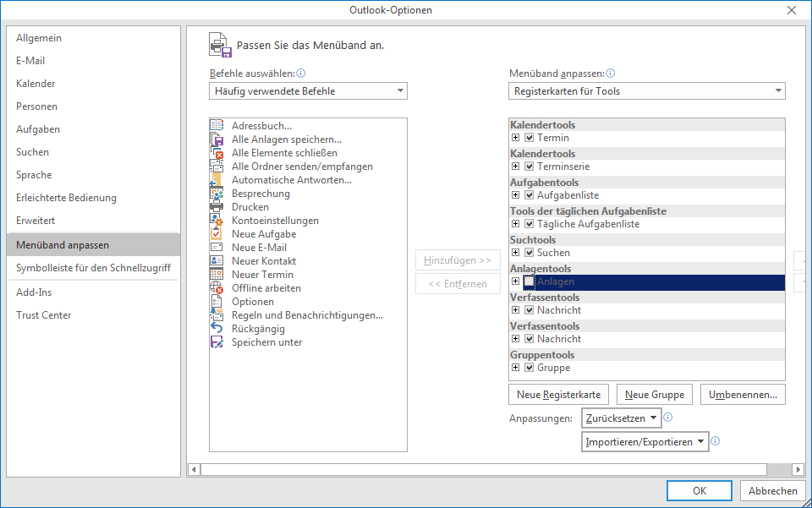Go to the Kalender options category
The image size is (812, 508).
point(93,84)
